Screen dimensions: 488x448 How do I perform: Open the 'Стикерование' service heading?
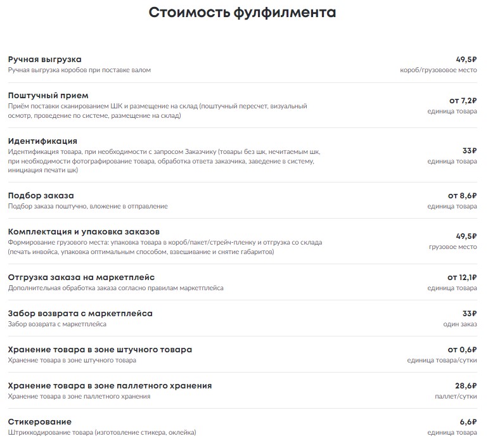(x=40, y=421)
